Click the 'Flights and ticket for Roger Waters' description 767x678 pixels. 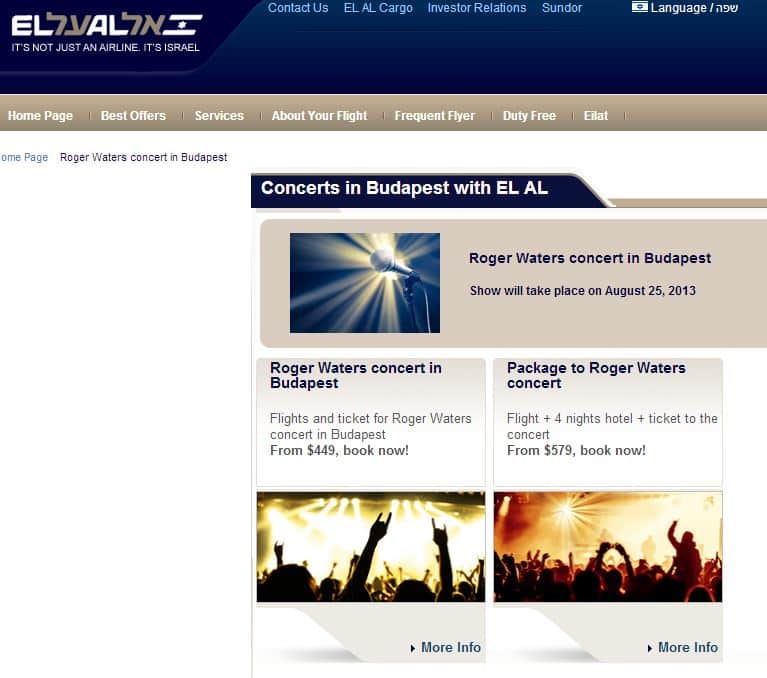pyautogui.click(x=371, y=427)
